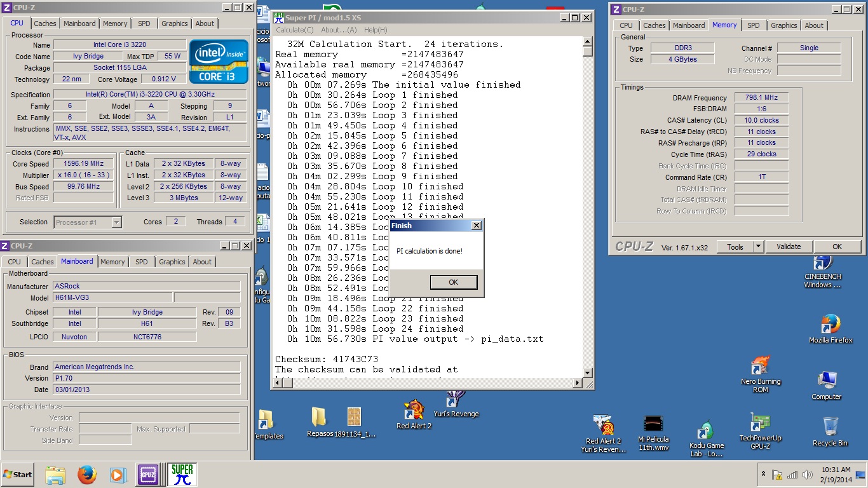Select the Repasos folder on the desktop
Image resolution: width=868 pixels, height=488 pixels.
tap(320, 423)
